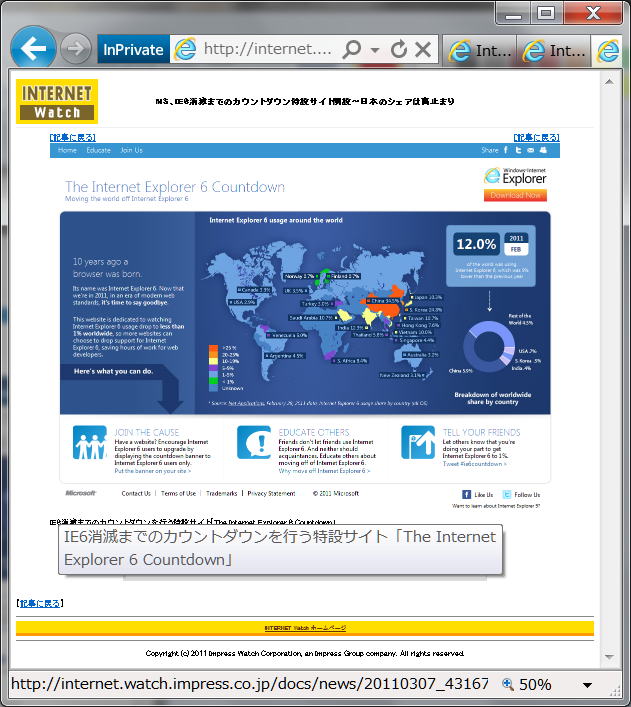This screenshot has height=707, width=631.
Task: Click 'Why move off Internet Explorer 6' link
Action: tap(324, 471)
